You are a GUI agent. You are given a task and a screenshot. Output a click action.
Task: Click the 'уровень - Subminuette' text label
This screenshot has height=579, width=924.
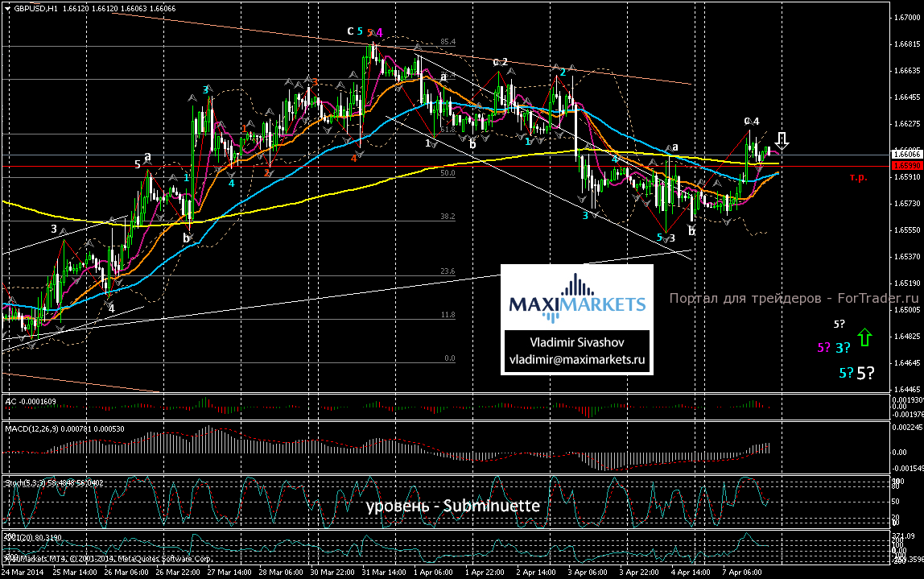452,507
